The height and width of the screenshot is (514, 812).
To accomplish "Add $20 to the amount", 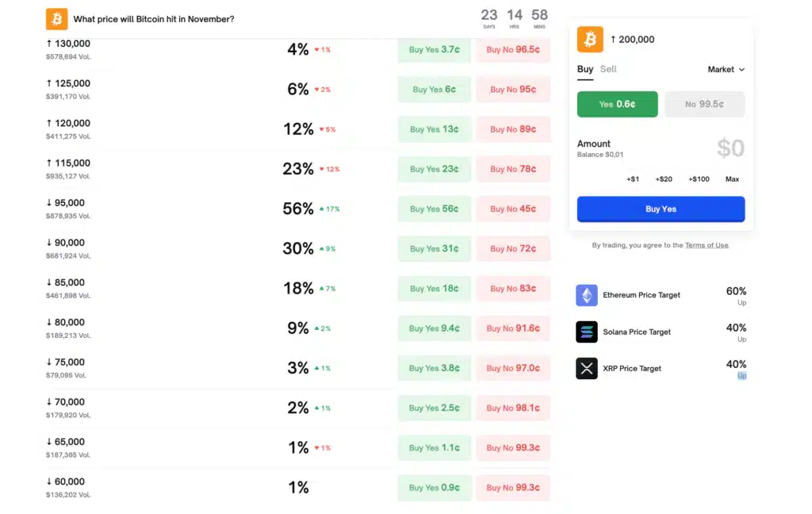I will click(x=664, y=178).
